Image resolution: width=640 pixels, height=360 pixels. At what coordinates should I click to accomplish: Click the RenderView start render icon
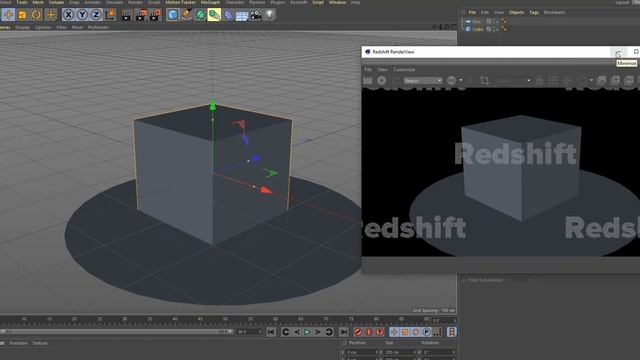click(x=382, y=81)
